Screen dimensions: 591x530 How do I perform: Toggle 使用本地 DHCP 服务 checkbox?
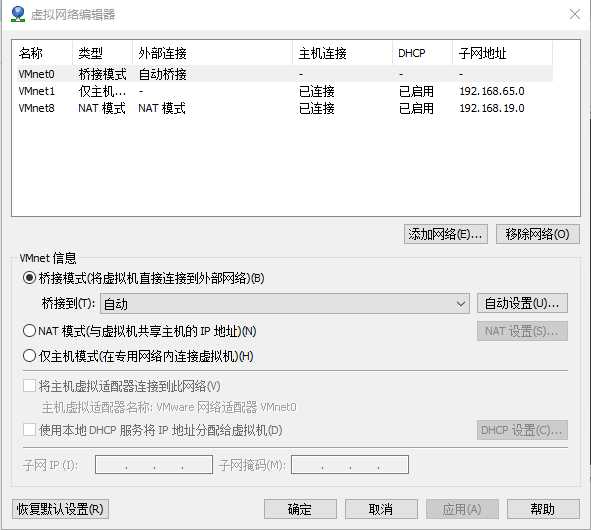29,430
